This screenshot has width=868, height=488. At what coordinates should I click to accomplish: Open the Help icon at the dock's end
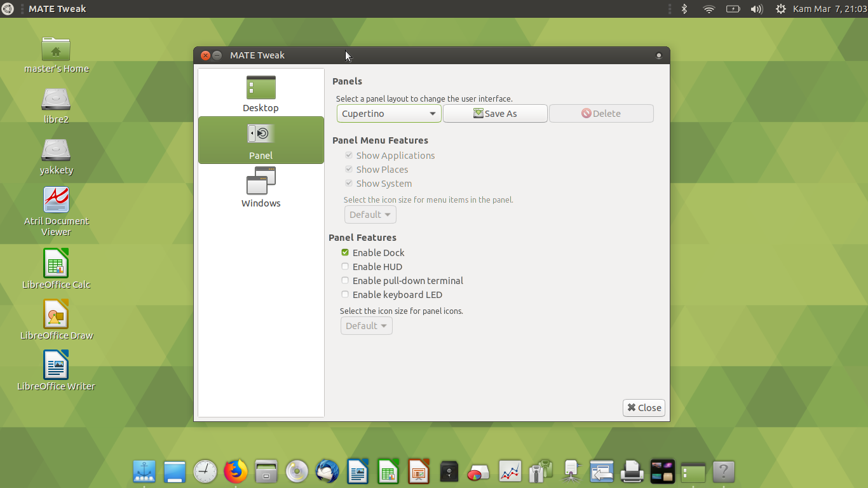[724, 471]
